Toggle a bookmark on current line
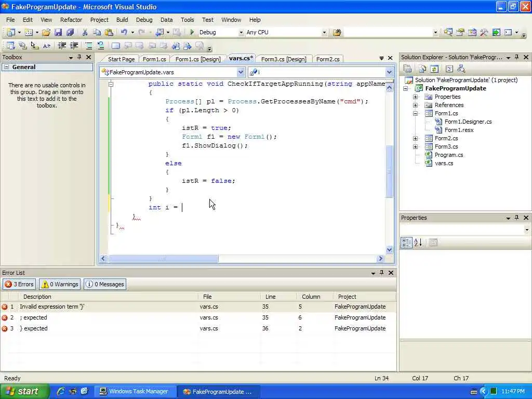532x399 pixels. (116, 46)
